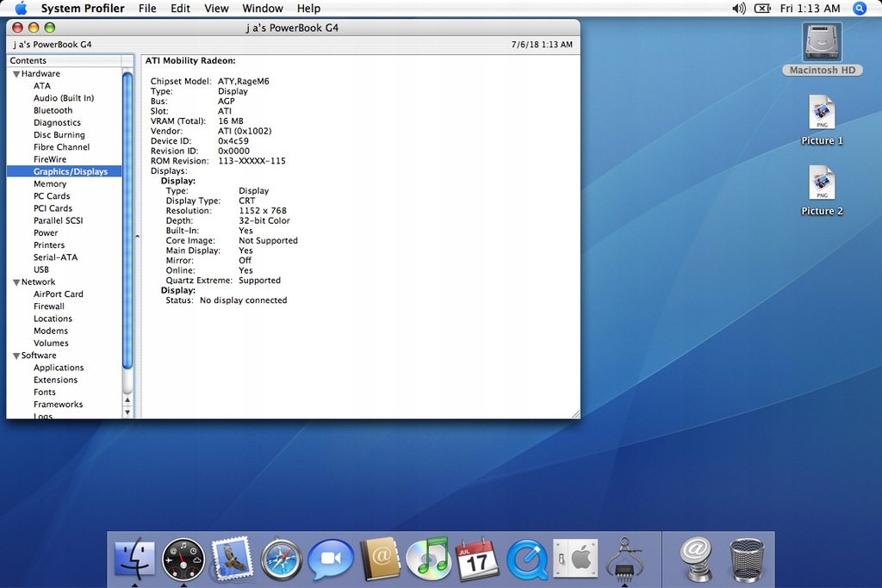Open iChat from the Dock
The image size is (882, 588).
331,560
